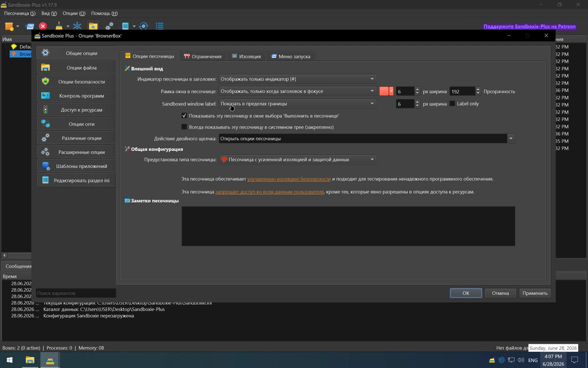
Task: Switch to 'Меню запуска' tab
Action: [x=291, y=56]
